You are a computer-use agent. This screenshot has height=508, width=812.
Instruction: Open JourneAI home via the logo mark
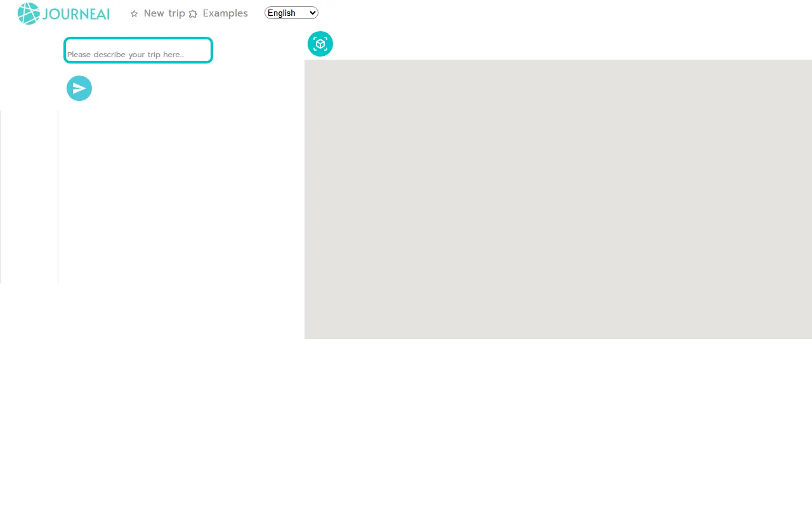[x=28, y=13]
